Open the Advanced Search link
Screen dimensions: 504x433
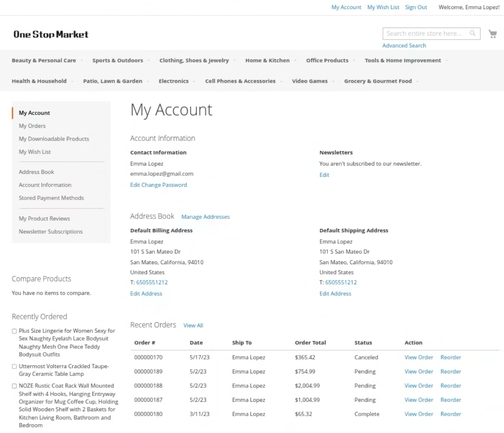point(404,46)
